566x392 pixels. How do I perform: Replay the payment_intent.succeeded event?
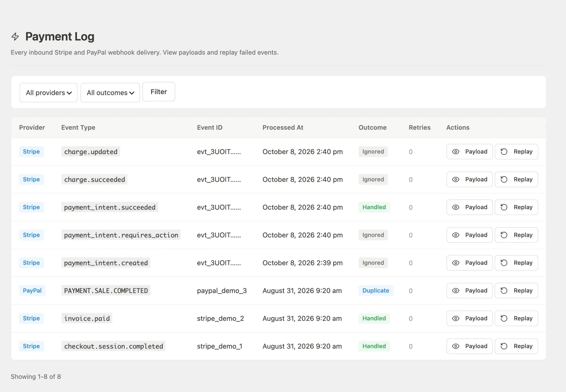click(516, 207)
